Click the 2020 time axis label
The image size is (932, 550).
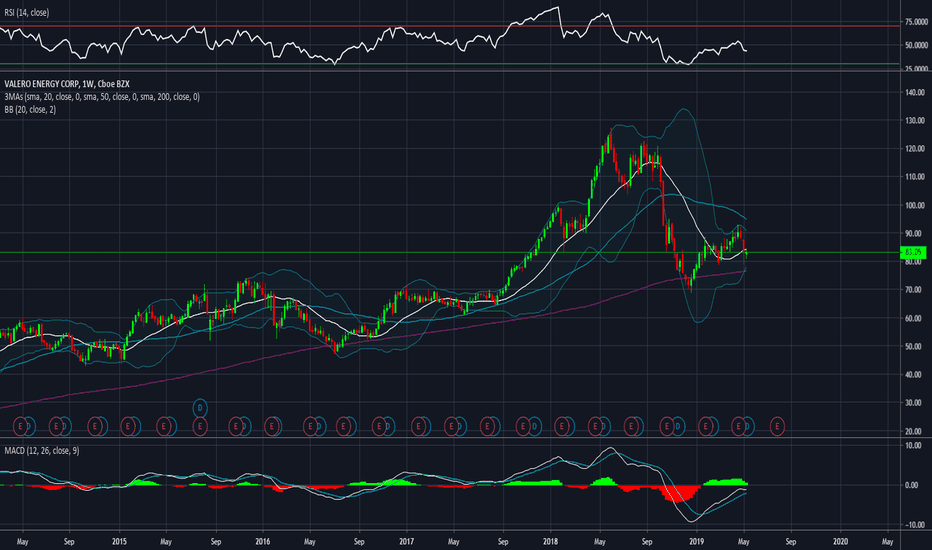tap(840, 542)
